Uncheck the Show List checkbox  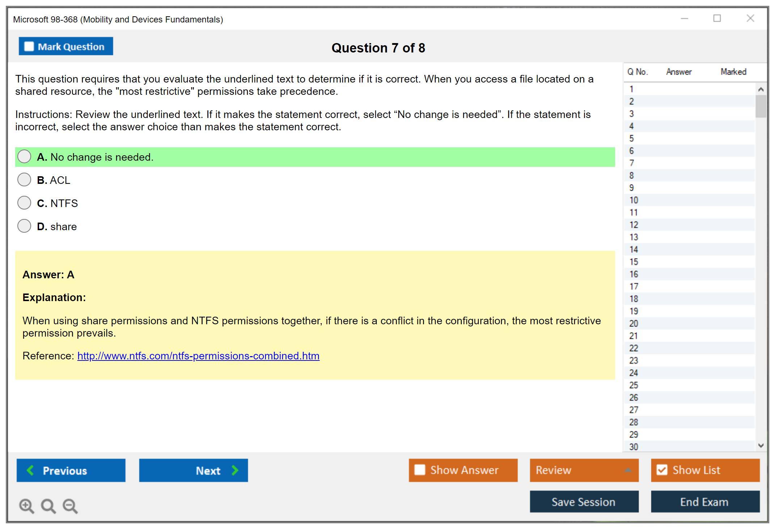point(662,470)
